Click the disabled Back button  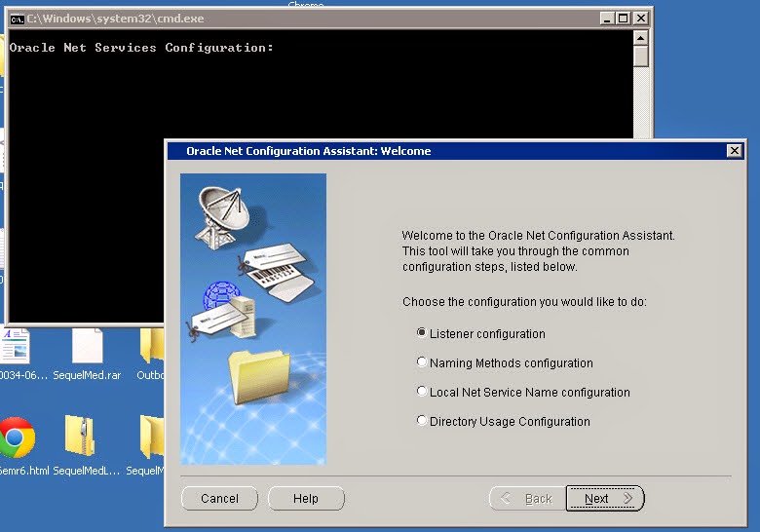tap(527, 498)
